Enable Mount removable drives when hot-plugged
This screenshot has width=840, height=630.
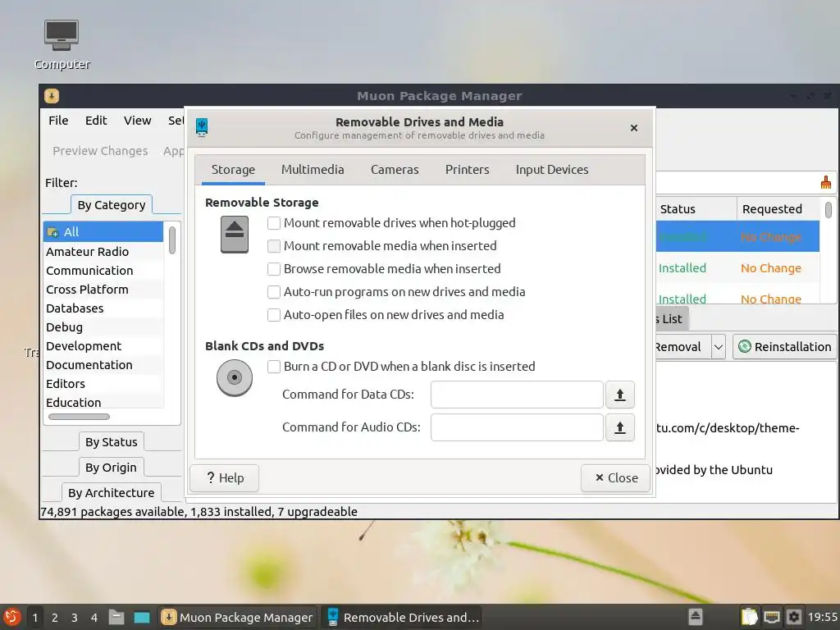pyautogui.click(x=274, y=223)
